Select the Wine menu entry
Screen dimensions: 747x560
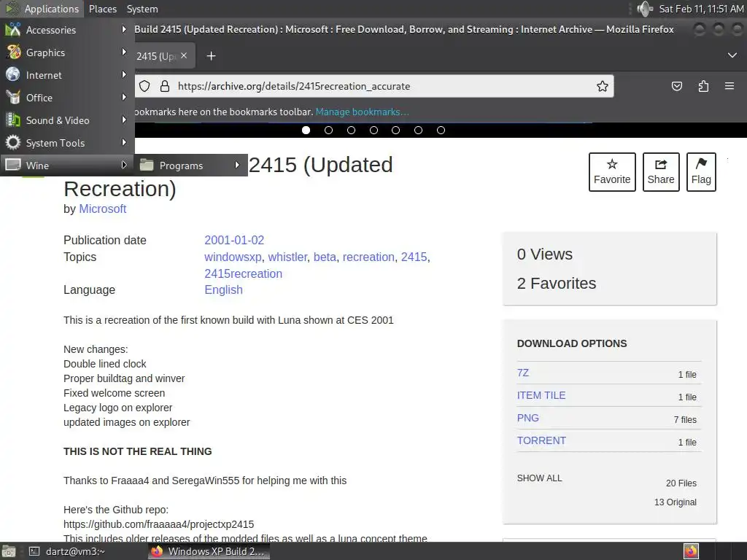click(x=67, y=166)
